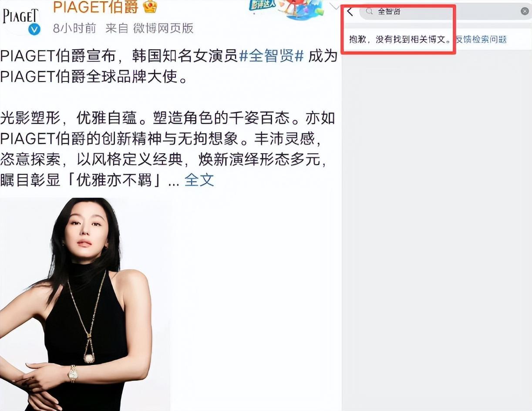Go back with the left arrow
532x411 pixels.
click(350, 12)
